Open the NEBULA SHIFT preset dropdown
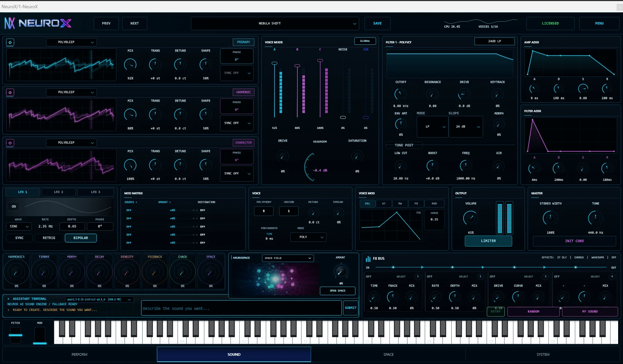 click(275, 24)
